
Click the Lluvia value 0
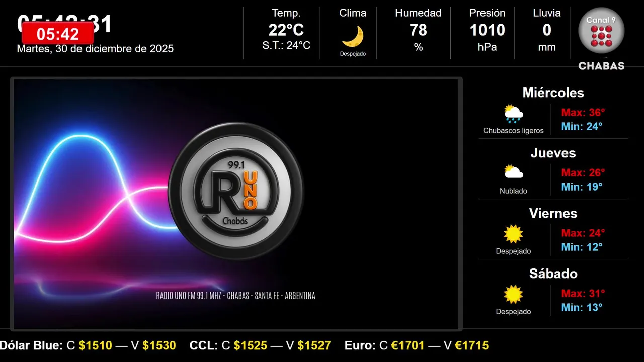click(547, 30)
